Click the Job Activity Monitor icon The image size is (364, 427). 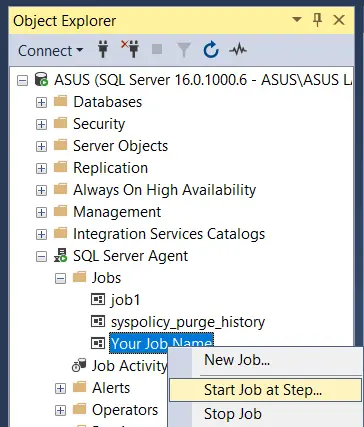click(79, 365)
